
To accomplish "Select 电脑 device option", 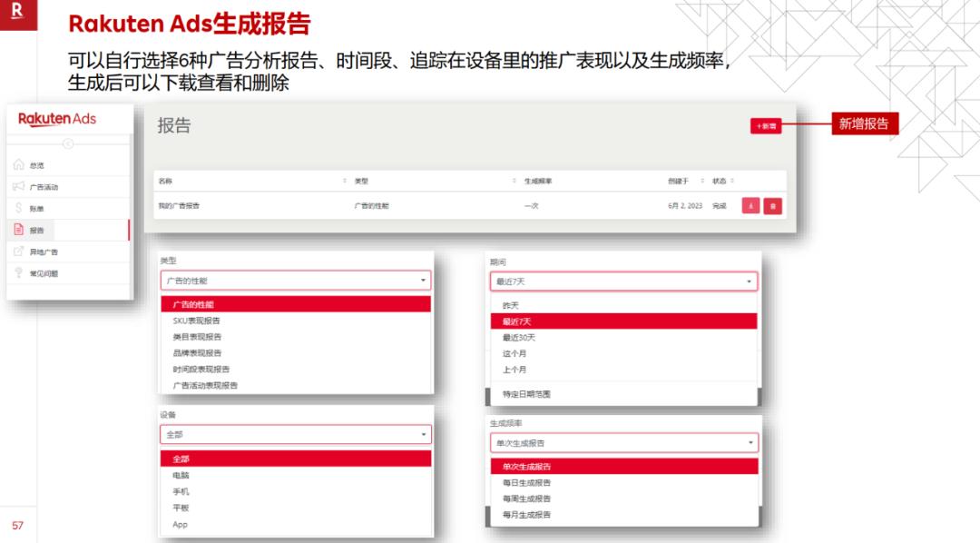I will click(296, 476).
